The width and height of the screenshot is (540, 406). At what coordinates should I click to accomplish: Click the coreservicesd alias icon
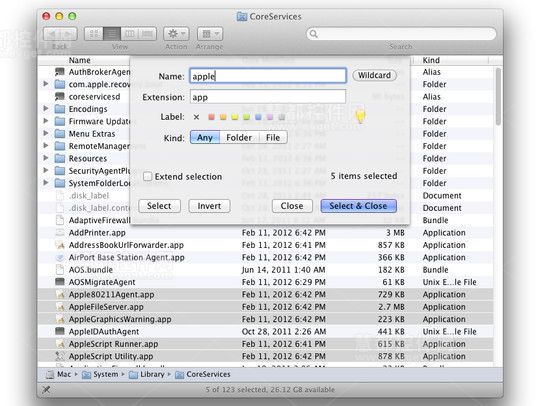pyautogui.click(x=60, y=96)
